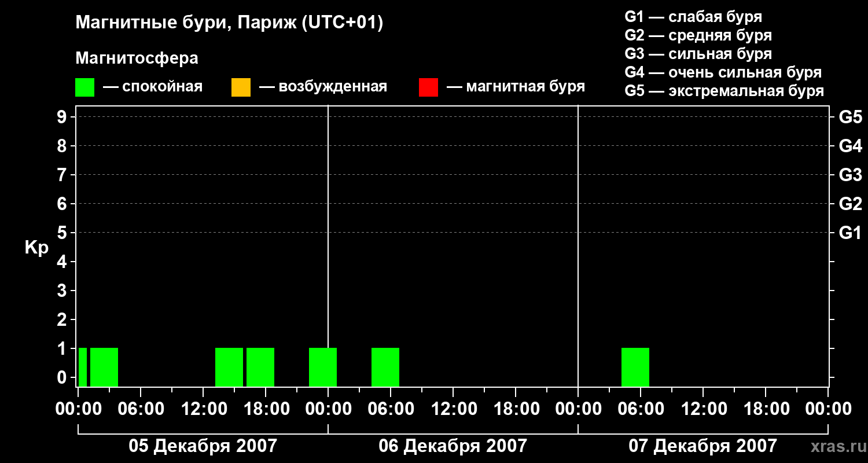Click the right-axis label 'G5'
Screen dimensions: 868x463
pyautogui.click(x=850, y=117)
